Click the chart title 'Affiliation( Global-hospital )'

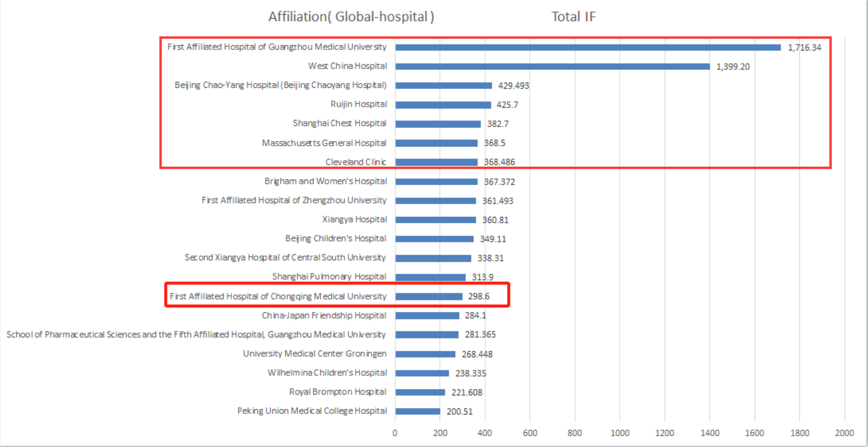click(351, 17)
